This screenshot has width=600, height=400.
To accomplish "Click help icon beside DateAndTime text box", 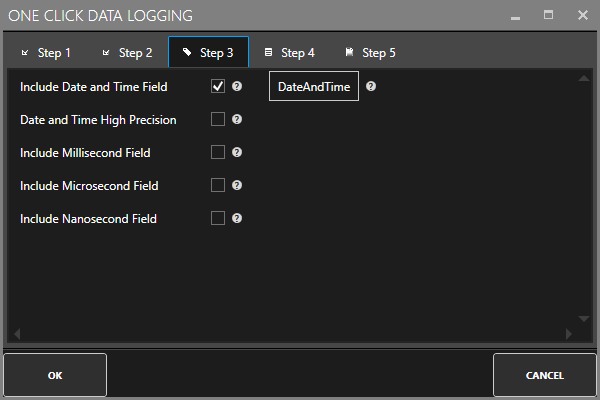I will tap(371, 87).
